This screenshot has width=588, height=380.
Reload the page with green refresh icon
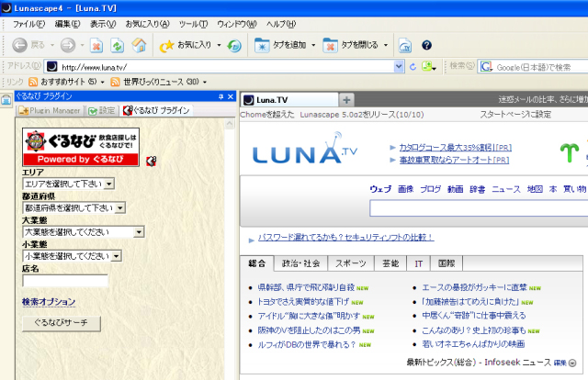(118, 46)
